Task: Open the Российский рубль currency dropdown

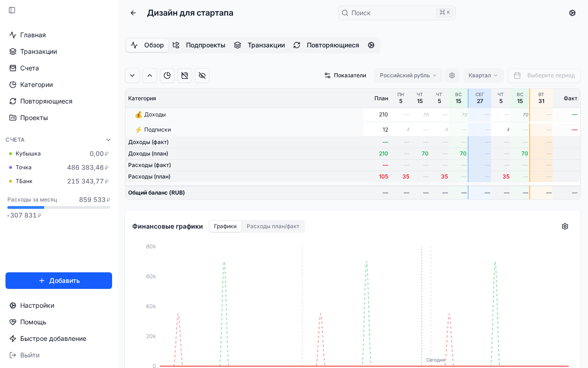Action: click(x=408, y=75)
